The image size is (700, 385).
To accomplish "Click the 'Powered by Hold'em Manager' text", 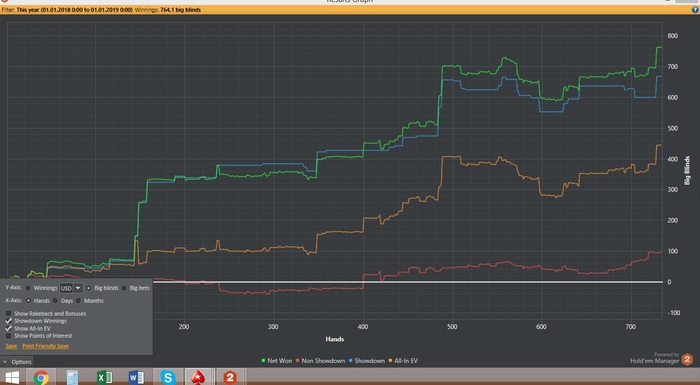I will [654, 358].
